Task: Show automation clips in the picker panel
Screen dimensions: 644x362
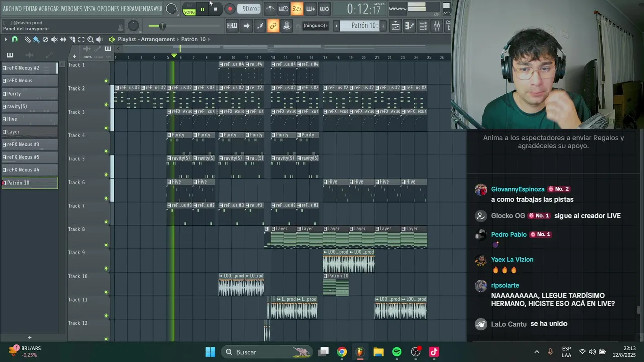Action: click(x=49, y=55)
